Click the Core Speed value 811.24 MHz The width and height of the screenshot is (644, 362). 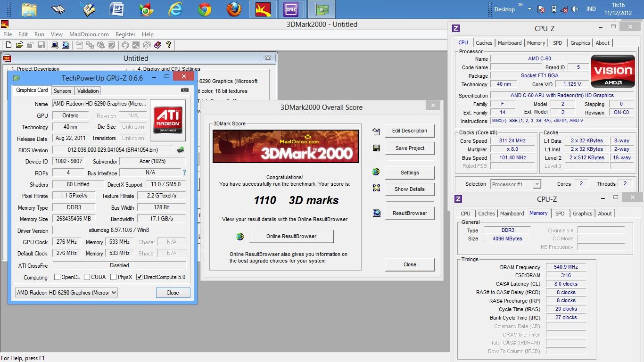512,140
